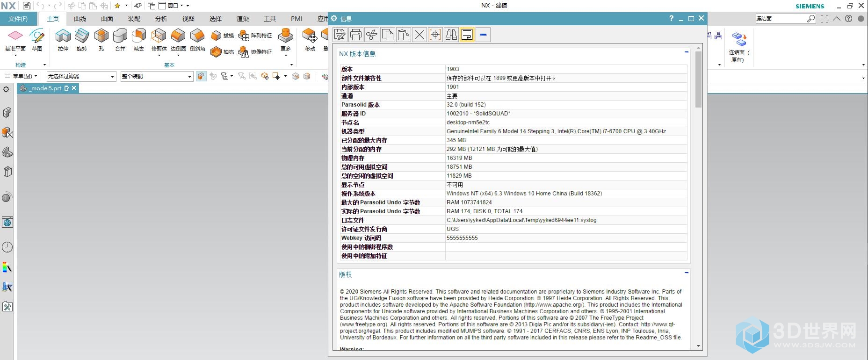
Task: Click the scroll down arrow in 信息 window
Action: click(x=698, y=346)
